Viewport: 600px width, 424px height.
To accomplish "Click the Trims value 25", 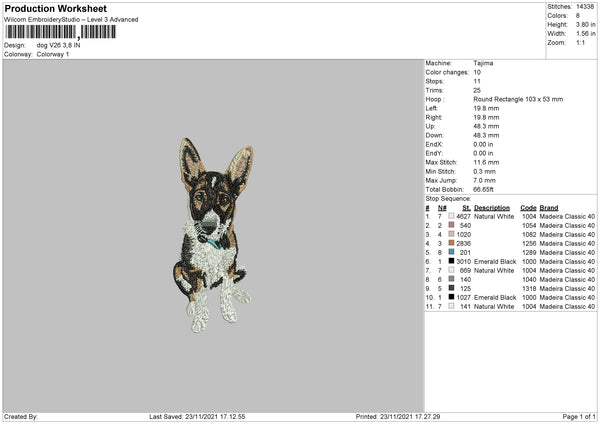I will click(x=477, y=90).
